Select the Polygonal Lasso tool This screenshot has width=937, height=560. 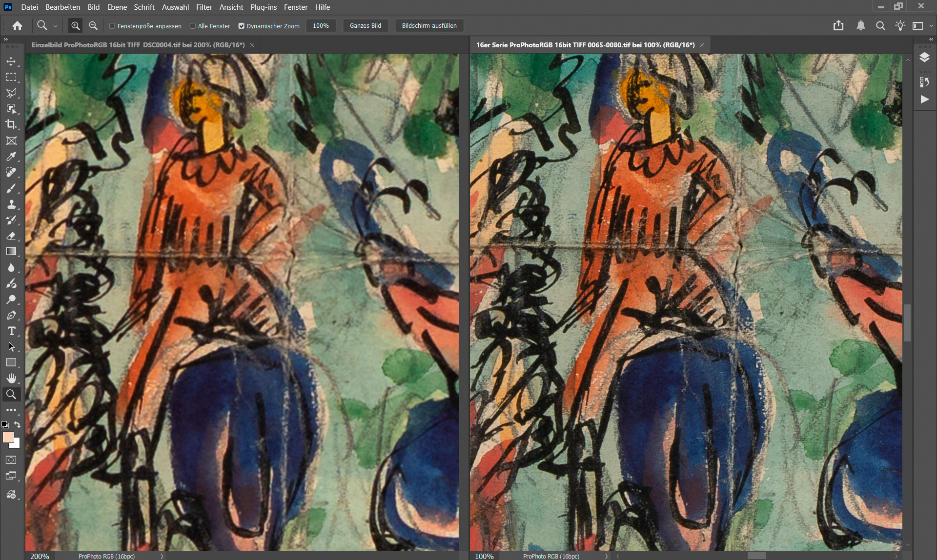click(11, 93)
